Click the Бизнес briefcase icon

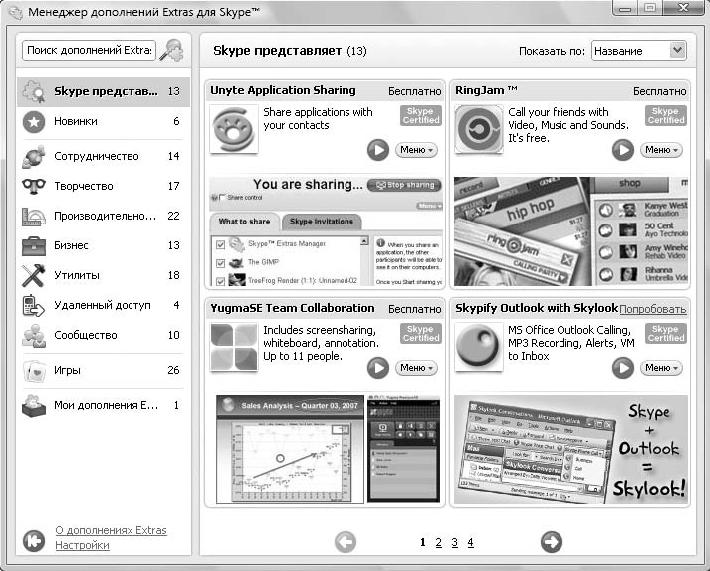pyautogui.click(x=34, y=246)
